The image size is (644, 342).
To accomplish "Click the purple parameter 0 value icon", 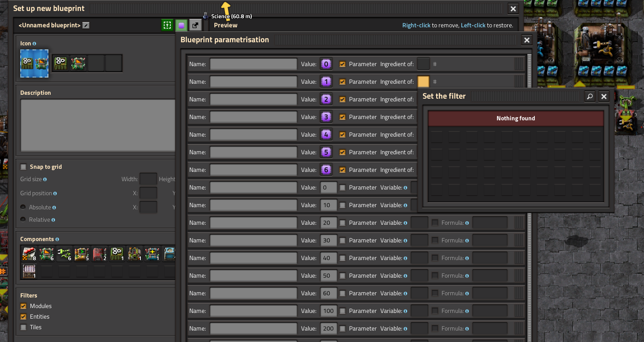I will click(326, 64).
